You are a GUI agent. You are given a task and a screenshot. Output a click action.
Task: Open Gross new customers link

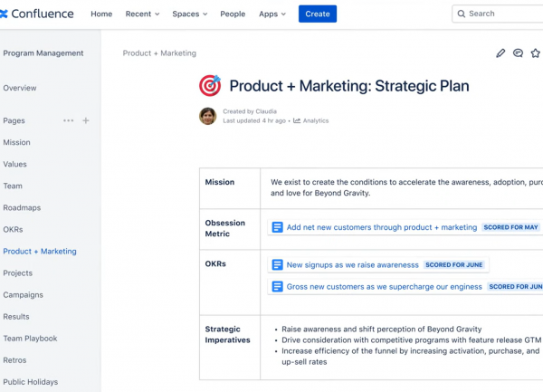385,287
